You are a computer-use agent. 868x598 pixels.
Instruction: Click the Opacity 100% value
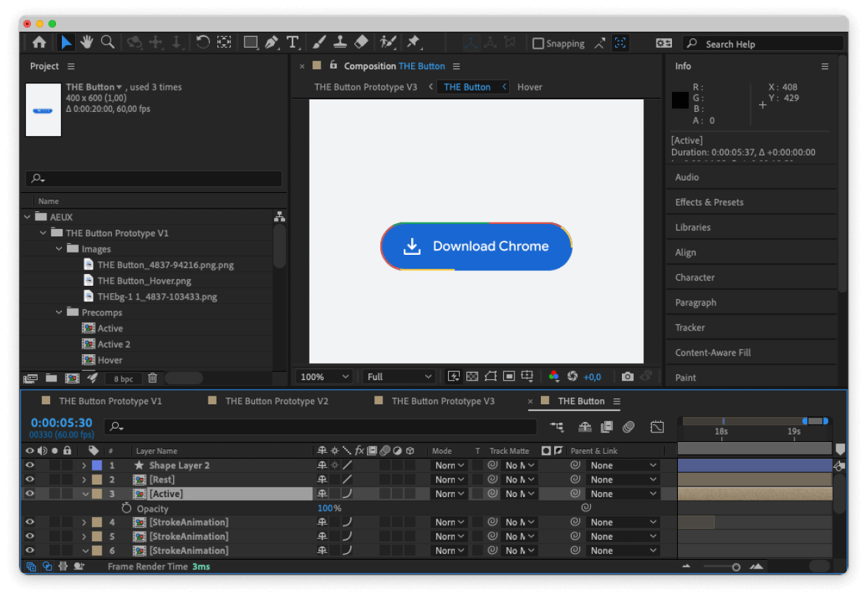pos(329,508)
